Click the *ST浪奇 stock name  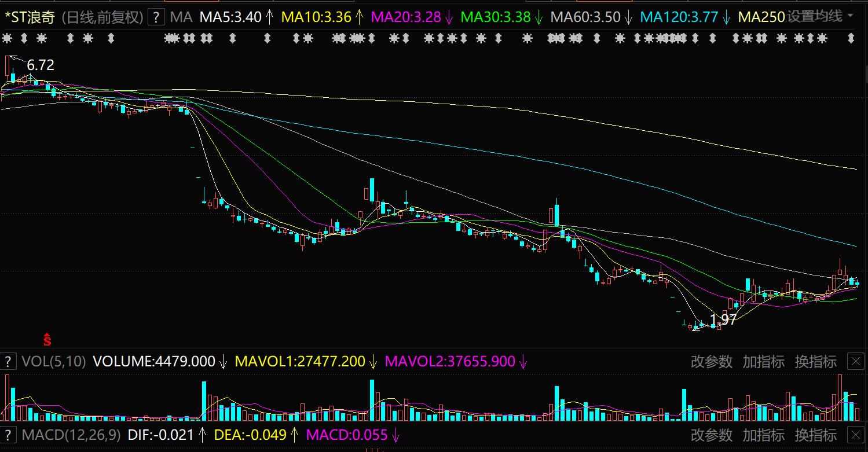(30, 17)
